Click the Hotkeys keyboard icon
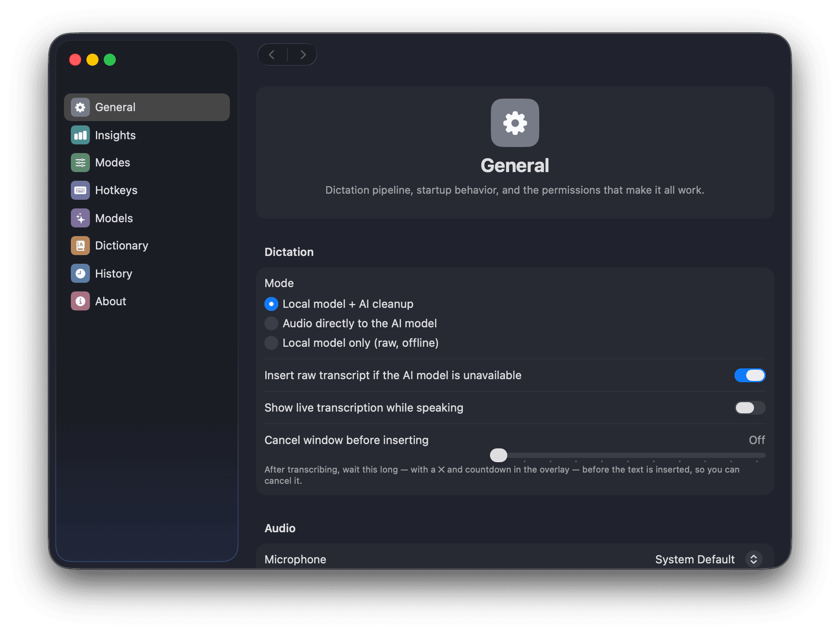The image size is (840, 633). pos(80,190)
